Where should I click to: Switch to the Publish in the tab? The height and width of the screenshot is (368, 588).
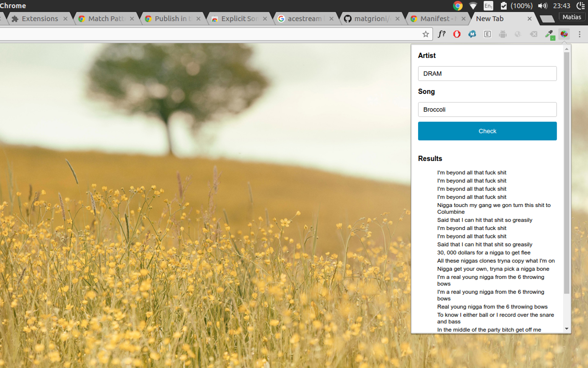(172, 19)
